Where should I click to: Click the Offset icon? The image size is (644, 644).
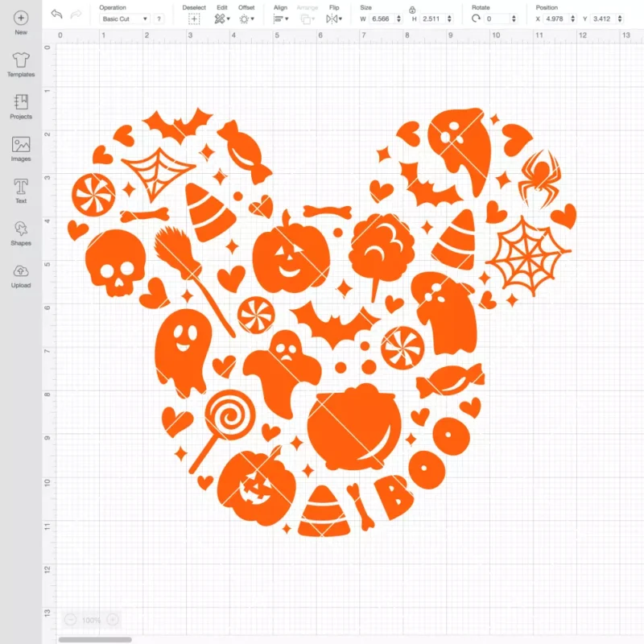[x=244, y=19]
